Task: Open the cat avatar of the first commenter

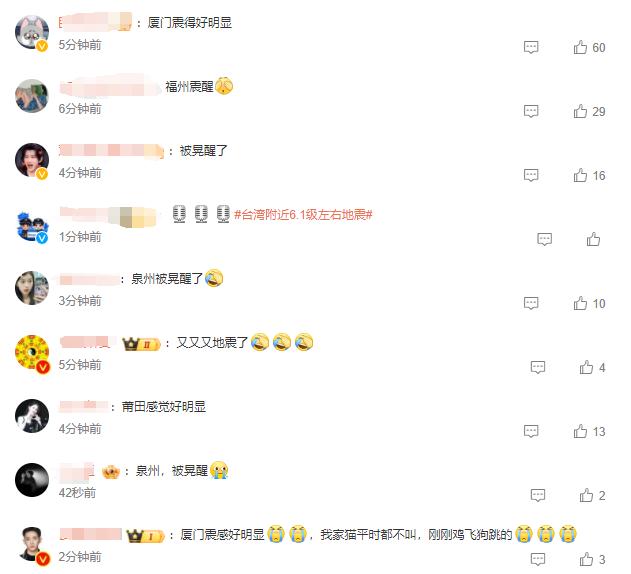Action: [x=32, y=32]
